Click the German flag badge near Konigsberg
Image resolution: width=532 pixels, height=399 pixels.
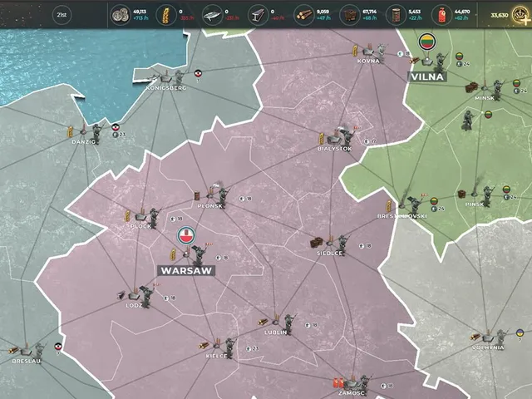click(x=198, y=73)
